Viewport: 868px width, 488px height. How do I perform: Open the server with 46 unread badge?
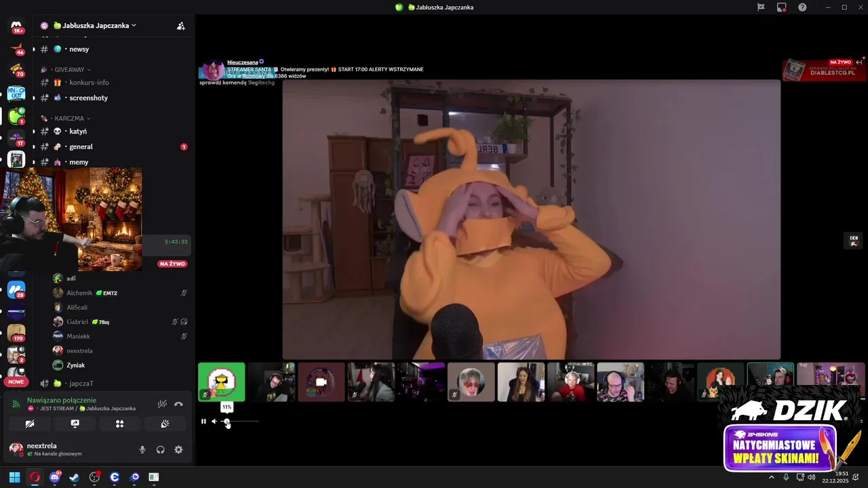[16, 47]
